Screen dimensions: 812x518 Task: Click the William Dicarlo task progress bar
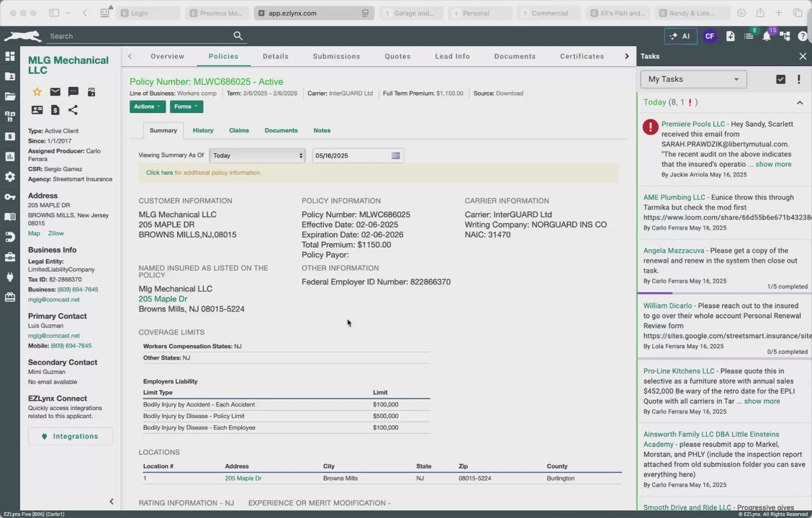pos(723,358)
